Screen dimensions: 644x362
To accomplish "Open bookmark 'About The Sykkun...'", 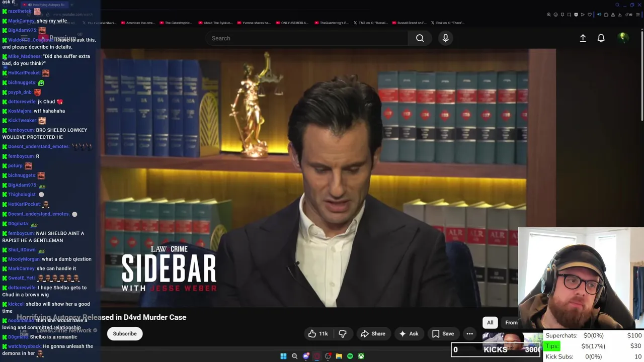I will [x=215, y=23].
